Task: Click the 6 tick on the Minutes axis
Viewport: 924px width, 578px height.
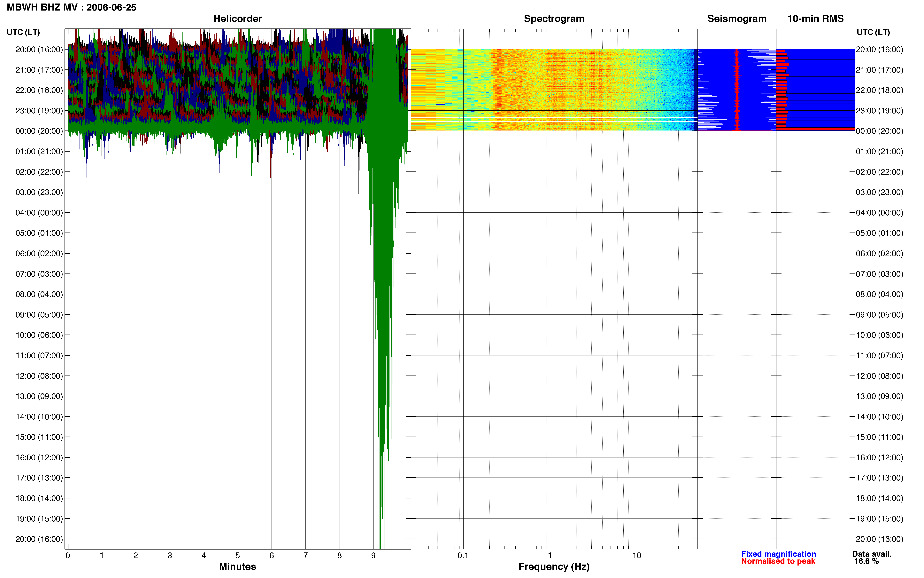Action: [x=272, y=555]
